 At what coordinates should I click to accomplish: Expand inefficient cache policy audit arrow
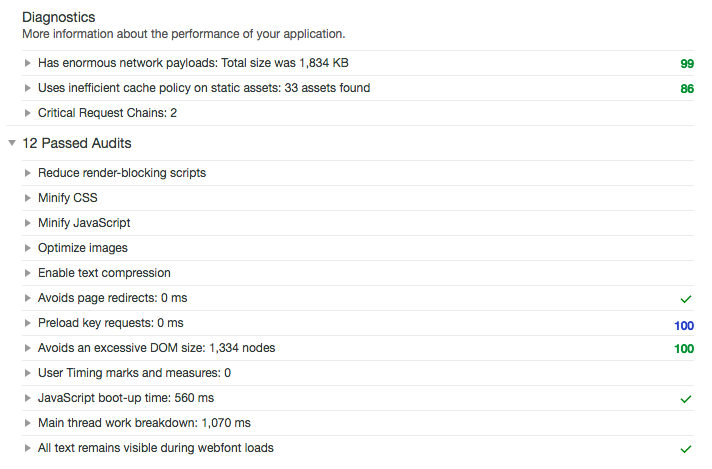(28, 88)
